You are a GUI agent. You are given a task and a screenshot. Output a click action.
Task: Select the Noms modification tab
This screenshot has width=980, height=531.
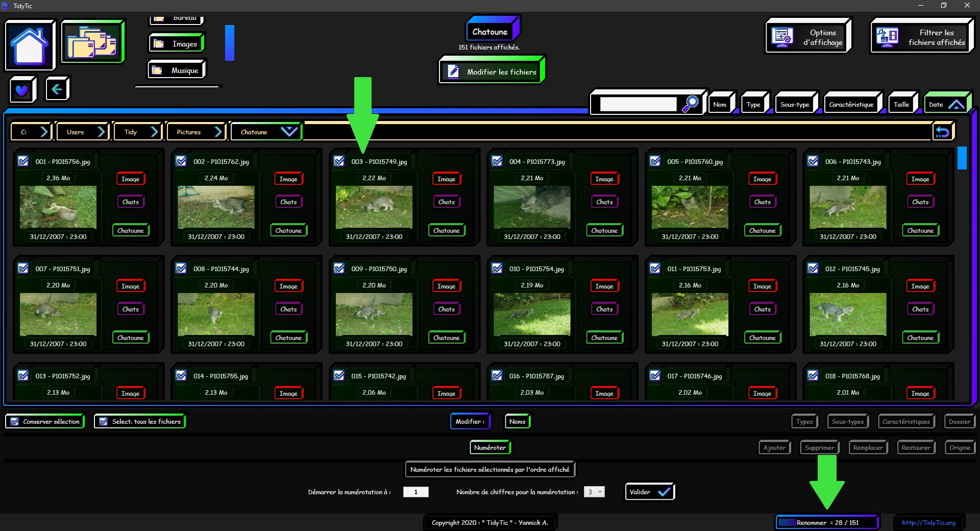click(x=517, y=422)
